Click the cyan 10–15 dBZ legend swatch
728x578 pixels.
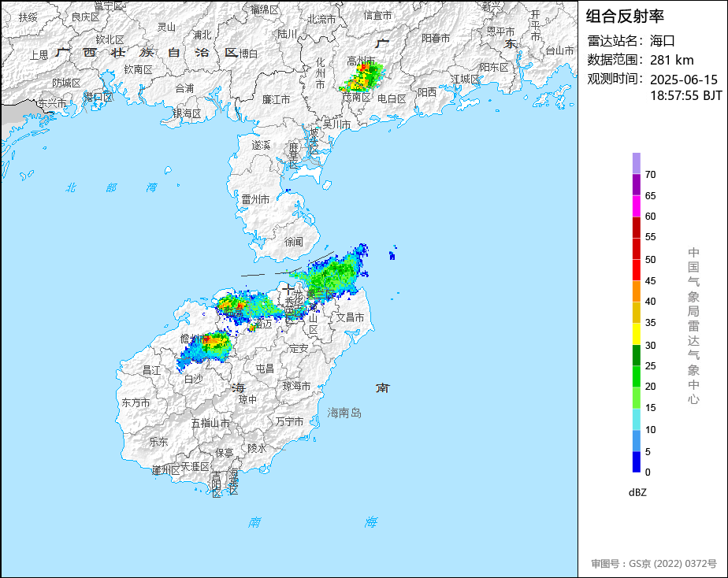pyautogui.click(x=636, y=420)
